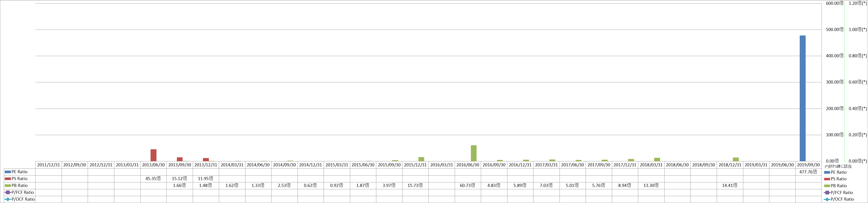The width and height of the screenshot is (868, 203).
Task: Select the 2017/09/30 date label
Action: tap(599, 165)
